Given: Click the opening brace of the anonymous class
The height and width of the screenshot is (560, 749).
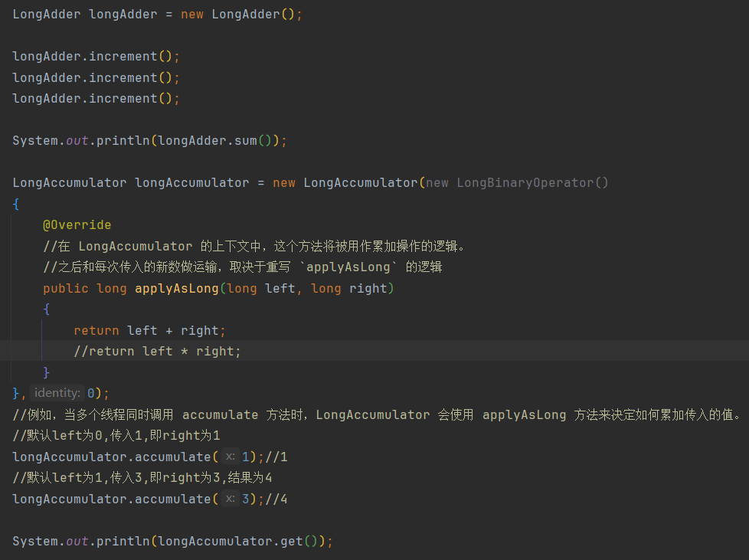Looking at the screenshot, I should [x=16, y=204].
